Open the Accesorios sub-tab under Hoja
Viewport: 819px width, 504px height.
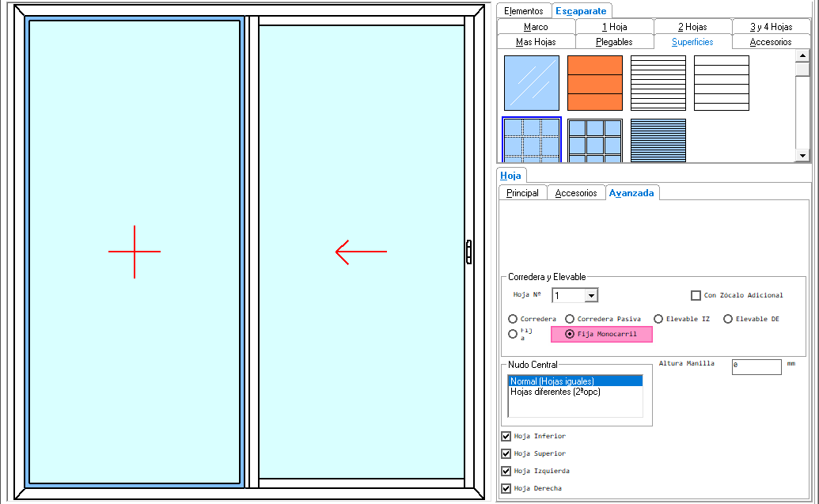(x=576, y=193)
